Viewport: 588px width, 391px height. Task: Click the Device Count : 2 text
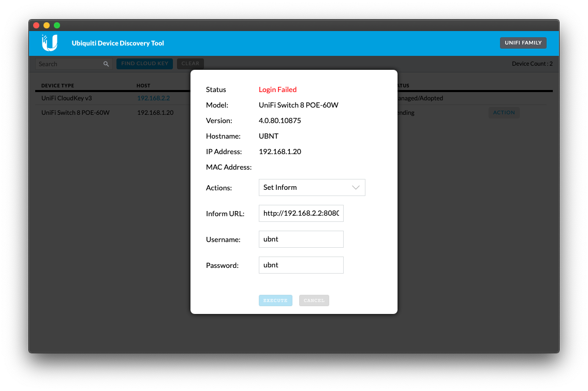[532, 64]
